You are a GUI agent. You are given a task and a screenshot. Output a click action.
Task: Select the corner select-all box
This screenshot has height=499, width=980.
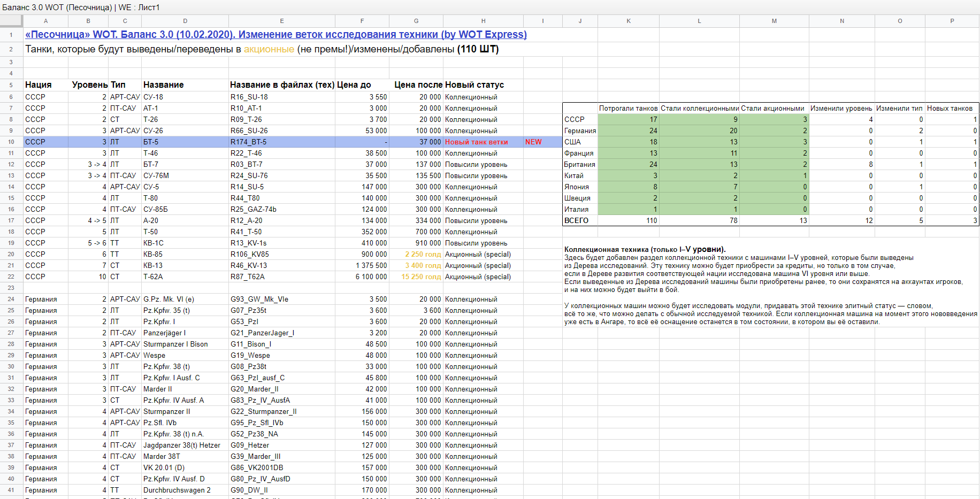tap(11, 21)
